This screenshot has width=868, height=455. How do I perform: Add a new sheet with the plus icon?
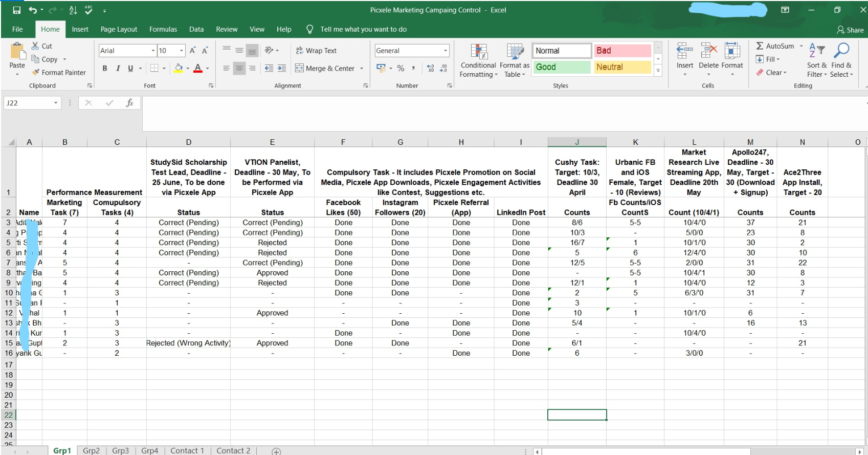coord(276,451)
